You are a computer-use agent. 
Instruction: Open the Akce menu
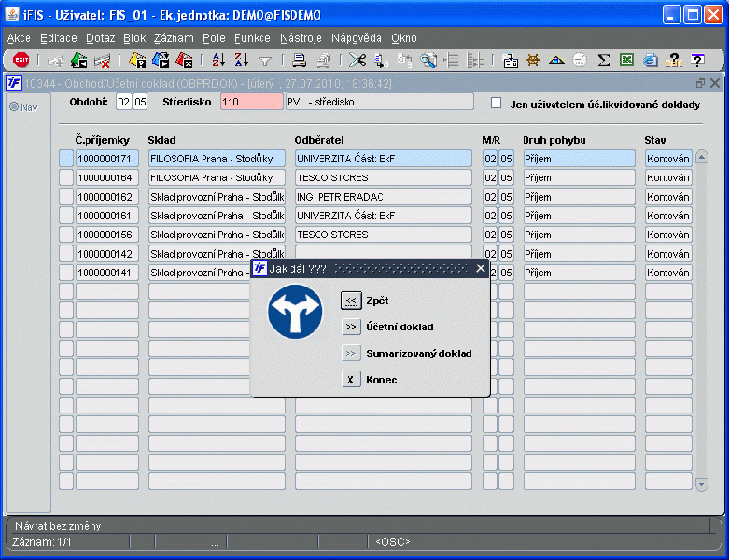pyautogui.click(x=19, y=38)
